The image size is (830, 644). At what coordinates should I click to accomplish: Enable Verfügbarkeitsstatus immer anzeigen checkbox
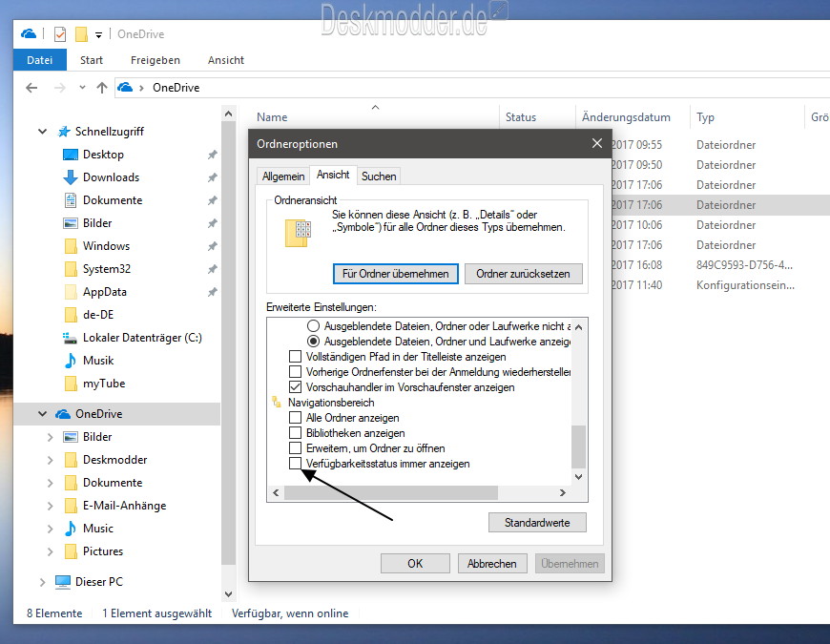[296, 464]
